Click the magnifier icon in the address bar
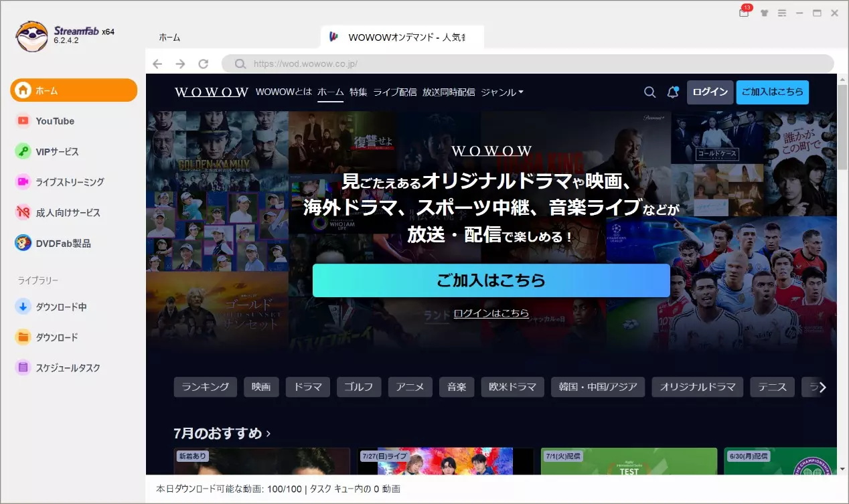 (x=240, y=64)
